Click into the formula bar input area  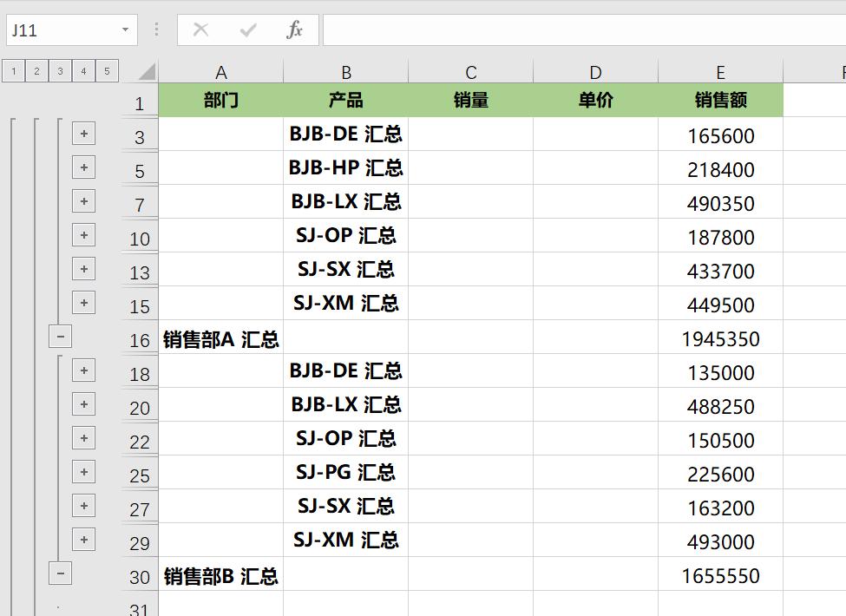(x=584, y=29)
